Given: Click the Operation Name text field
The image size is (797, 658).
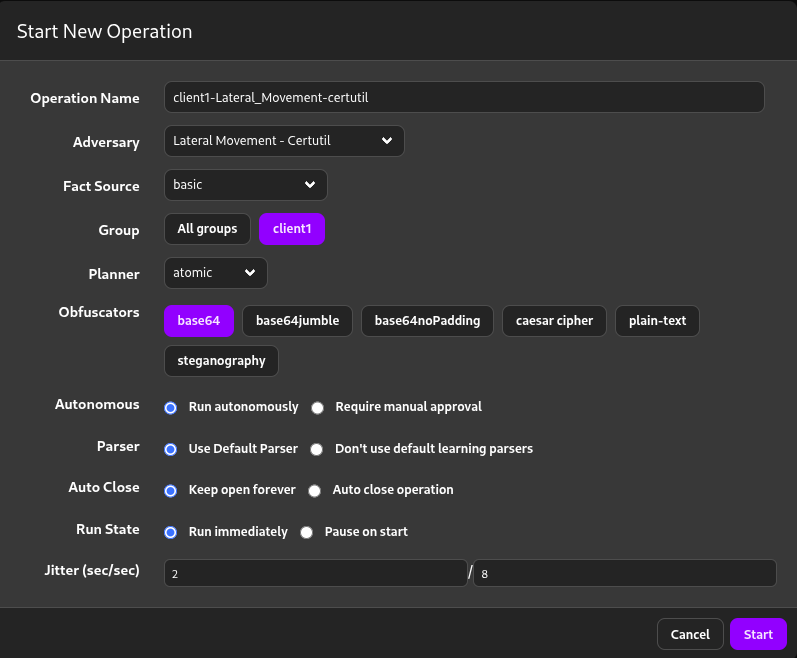Looking at the screenshot, I should pyautogui.click(x=464, y=97).
